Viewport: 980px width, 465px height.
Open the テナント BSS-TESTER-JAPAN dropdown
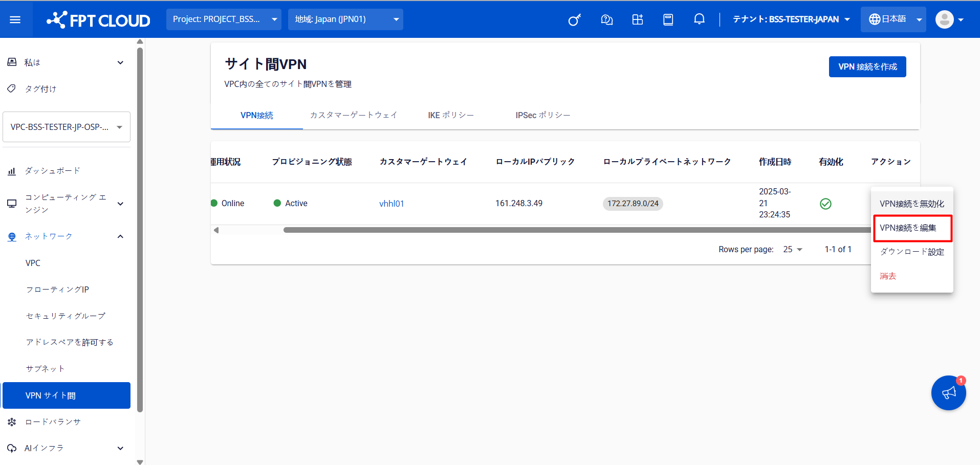click(x=791, y=19)
